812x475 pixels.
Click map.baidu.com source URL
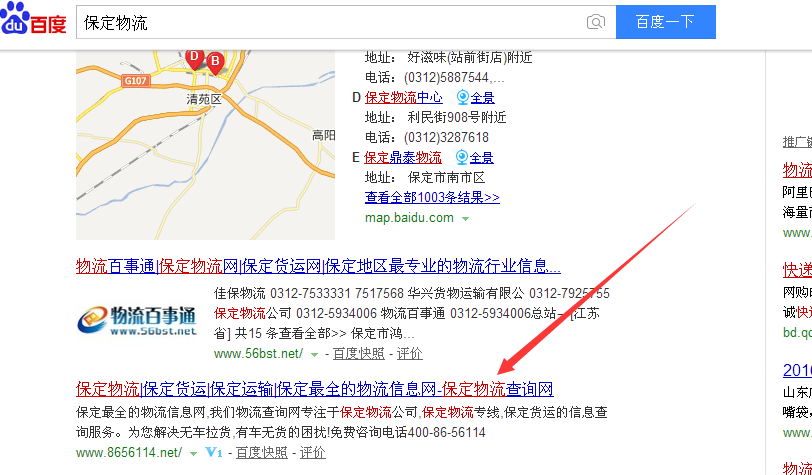(x=409, y=218)
